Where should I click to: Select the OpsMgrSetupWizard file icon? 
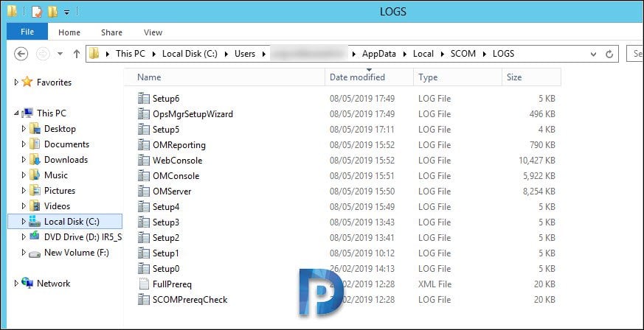pyautogui.click(x=143, y=114)
